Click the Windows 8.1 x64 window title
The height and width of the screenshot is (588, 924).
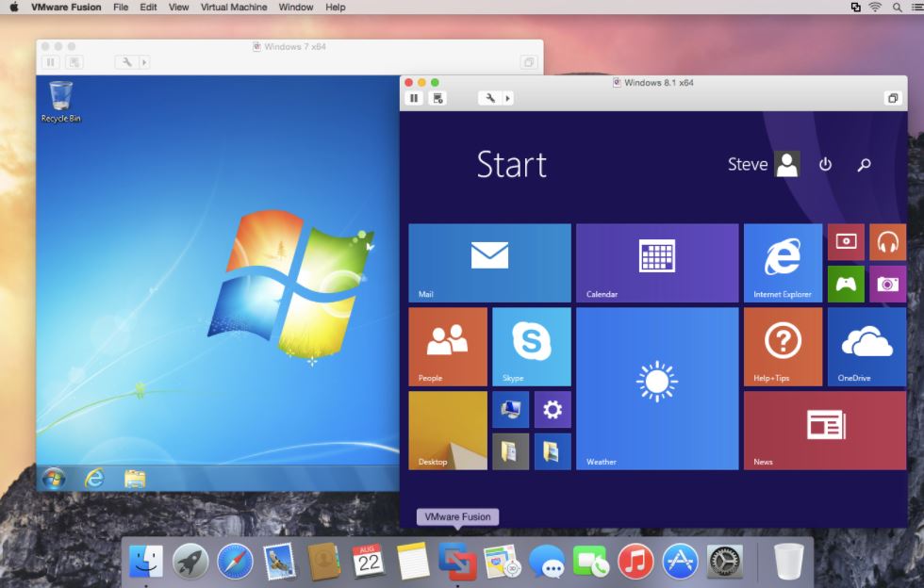tap(659, 83)
